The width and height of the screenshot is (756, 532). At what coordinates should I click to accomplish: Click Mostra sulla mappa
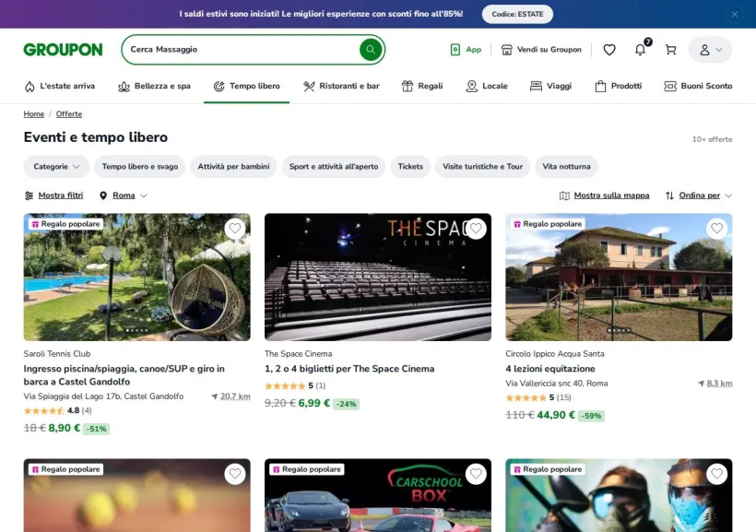[604, 195]
